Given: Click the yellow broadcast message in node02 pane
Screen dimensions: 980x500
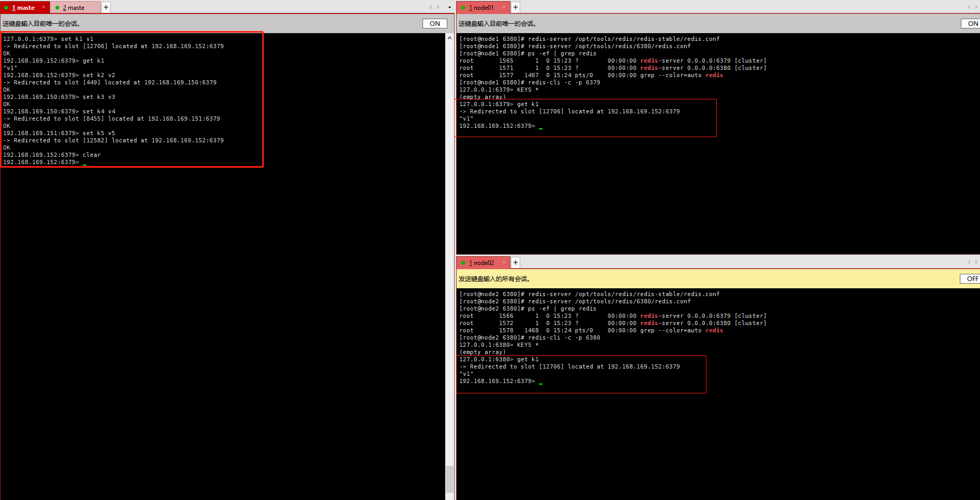Looking at the screenshot, I should pos(494,279).
